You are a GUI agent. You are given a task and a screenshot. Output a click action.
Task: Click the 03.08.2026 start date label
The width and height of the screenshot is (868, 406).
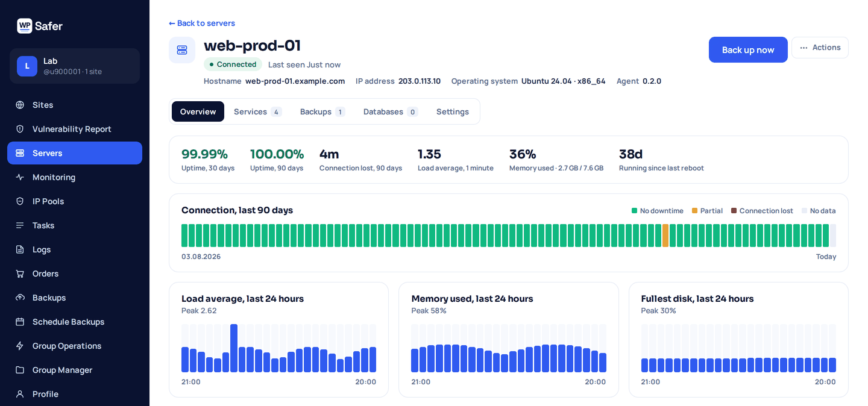coord(201,257)
